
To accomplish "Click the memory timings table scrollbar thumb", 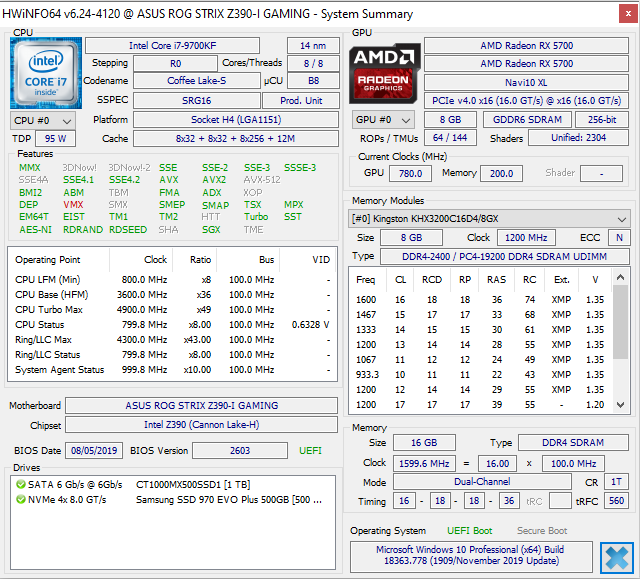I will [x=620, y=322].
